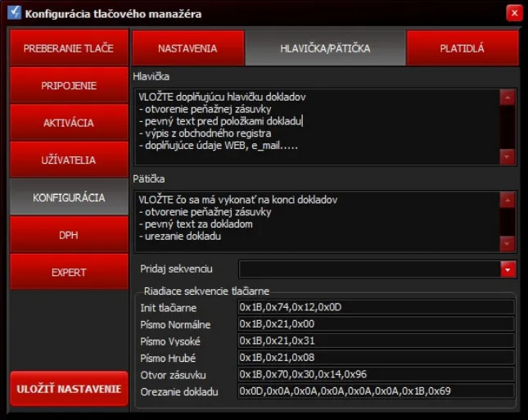Screen dimensions: 528x420
Task: Click the 'Hlavička' section label
Action: click(x=151, y=76)
